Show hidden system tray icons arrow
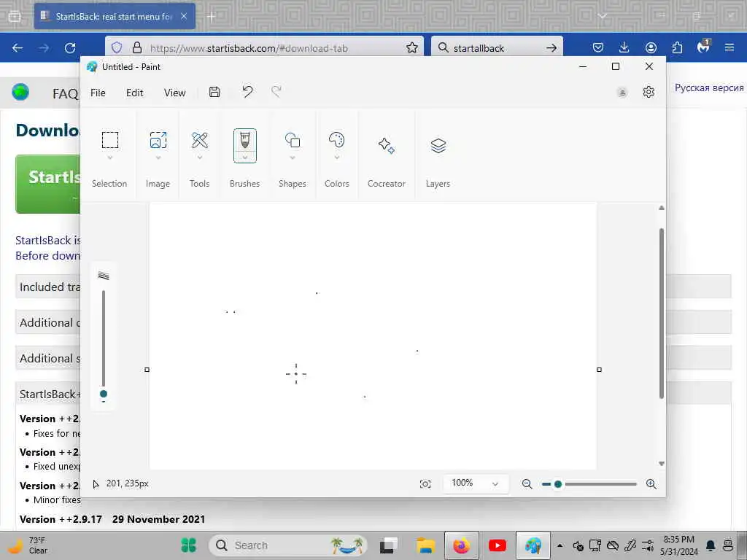Image resolution: width=747 pixels, height=560 pixels. (x=560, y=545)
